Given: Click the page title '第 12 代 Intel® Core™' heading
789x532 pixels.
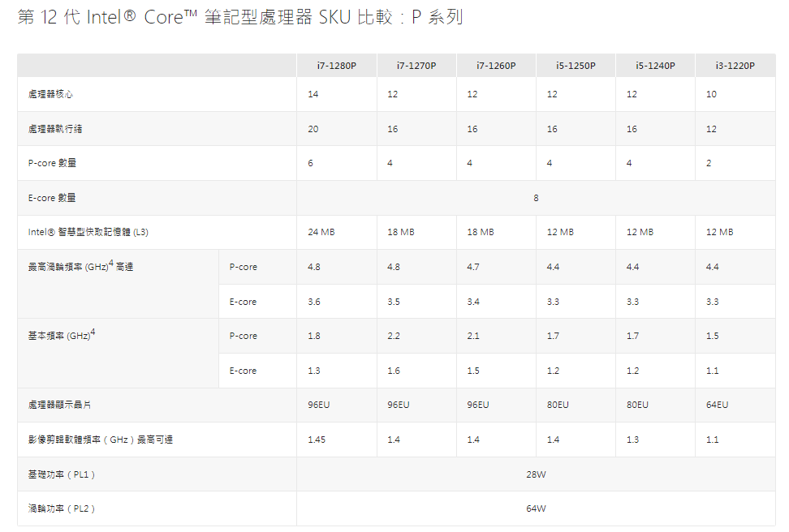Looking at the screenshot, I should [240, 17].
